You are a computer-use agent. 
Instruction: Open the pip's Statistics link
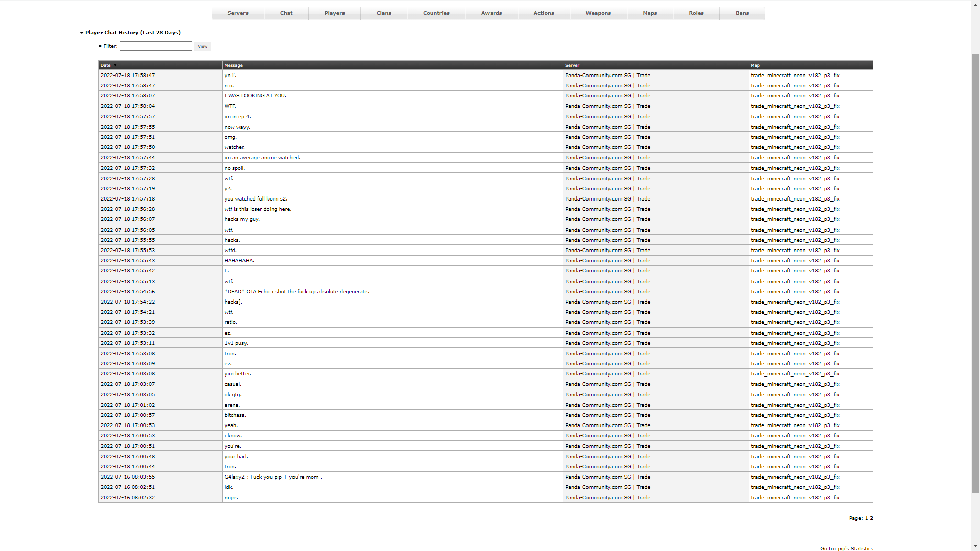pos(855,548)
